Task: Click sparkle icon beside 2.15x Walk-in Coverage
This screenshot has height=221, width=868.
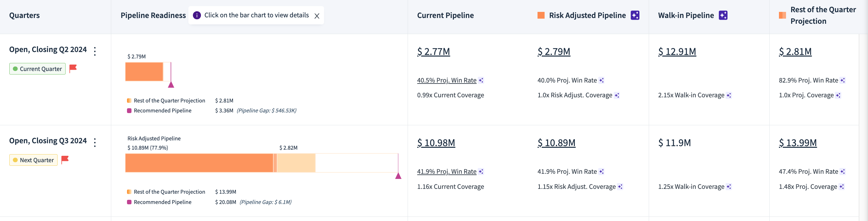Action: (729, 95)
